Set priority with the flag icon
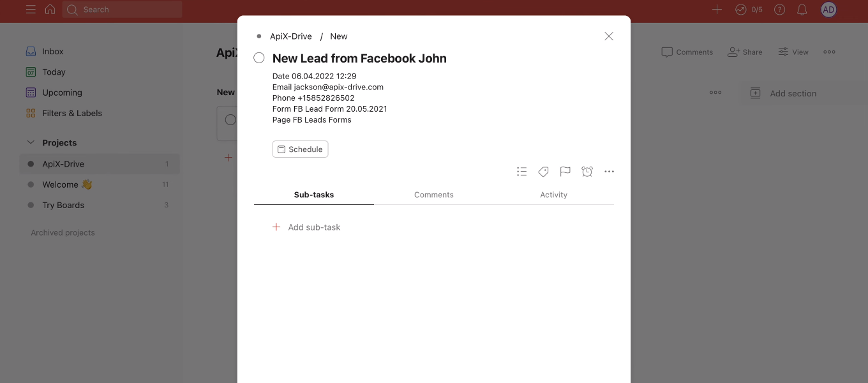Viewport: 868px width, 383px height. point(565,171)
